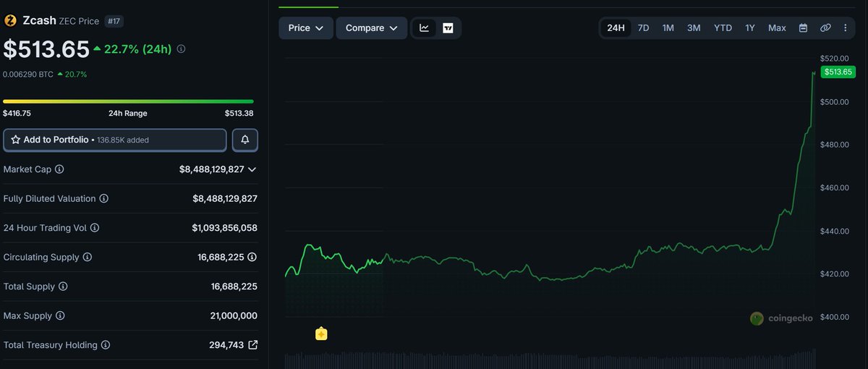Open the Compare dropdown
Screen dimensions: 868x369
pos(372,28)
